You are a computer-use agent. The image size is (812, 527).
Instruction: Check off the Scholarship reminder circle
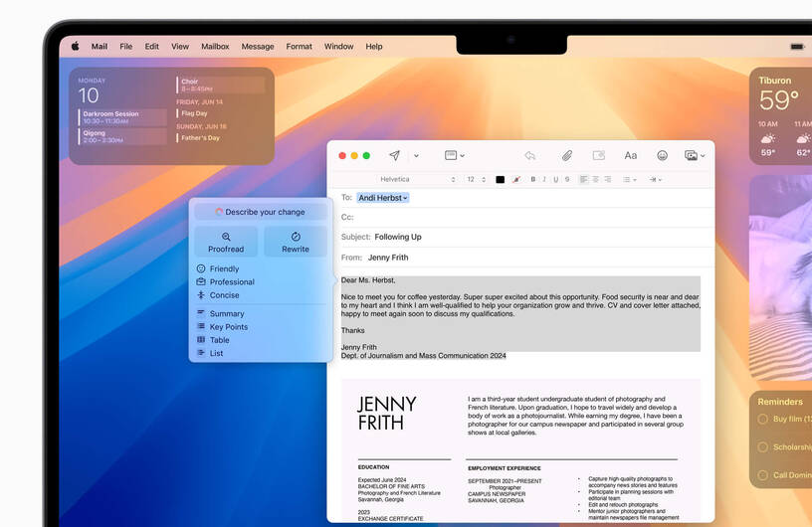click(763, 446)
